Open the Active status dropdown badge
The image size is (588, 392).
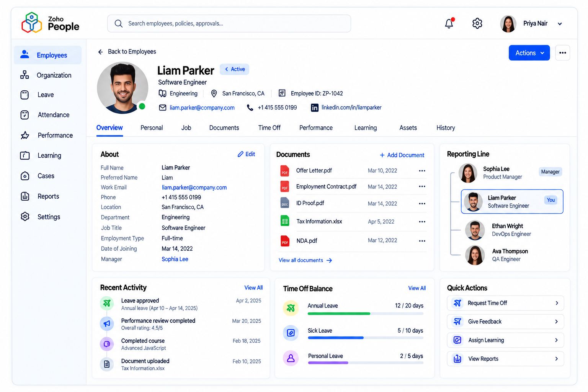234,69
